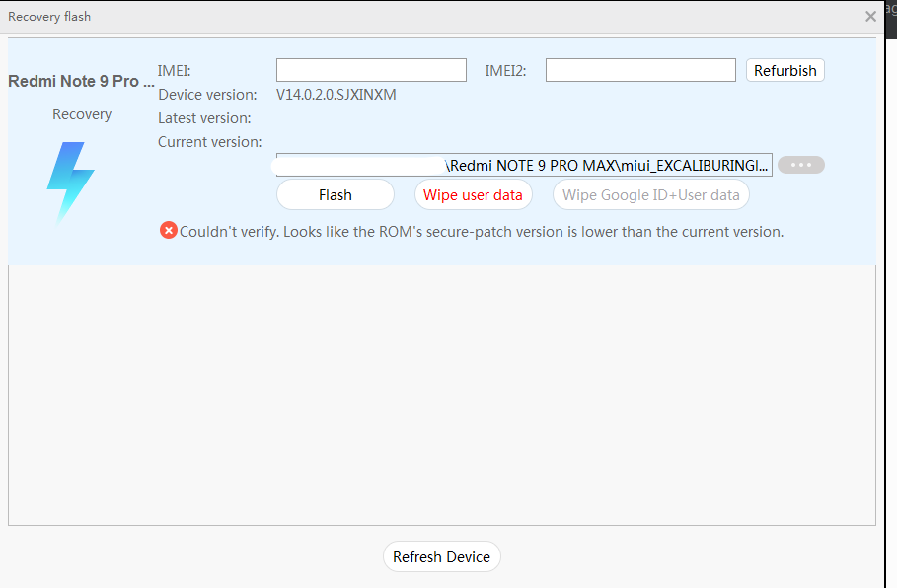This screenshot has height=588, width=897.
Task: Close the Recovery flash window
Action: (870, 17)
